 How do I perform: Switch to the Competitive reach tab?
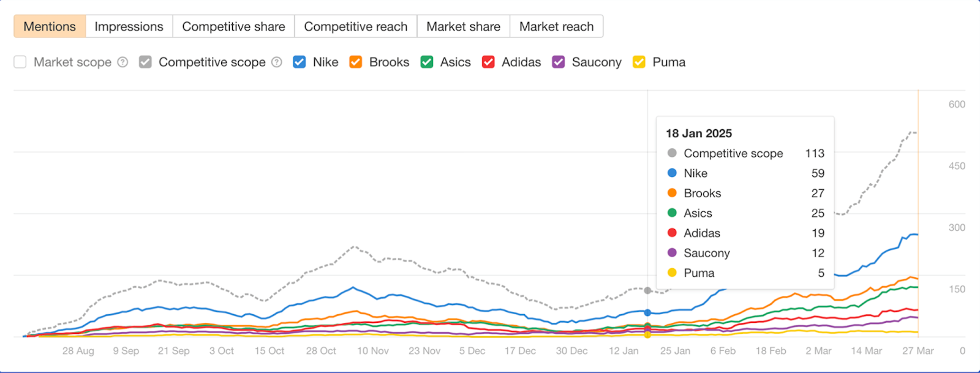pyautogui.click(x=355, y=26)
